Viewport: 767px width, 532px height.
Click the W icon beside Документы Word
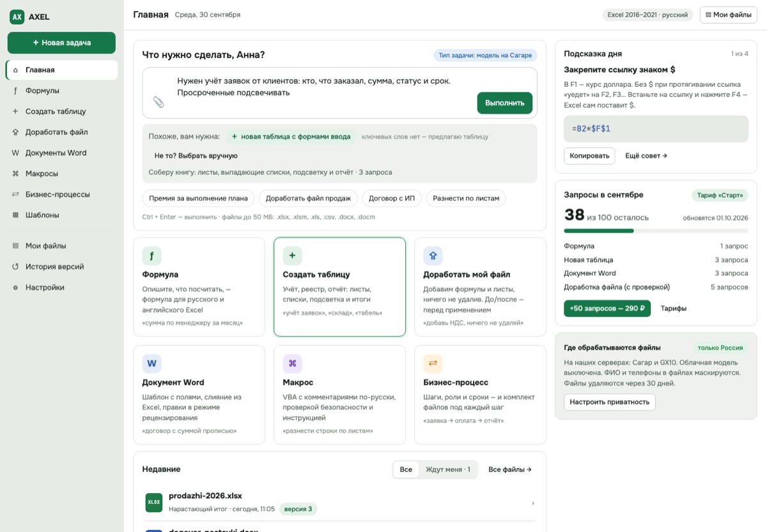click(x=15, y=153)
